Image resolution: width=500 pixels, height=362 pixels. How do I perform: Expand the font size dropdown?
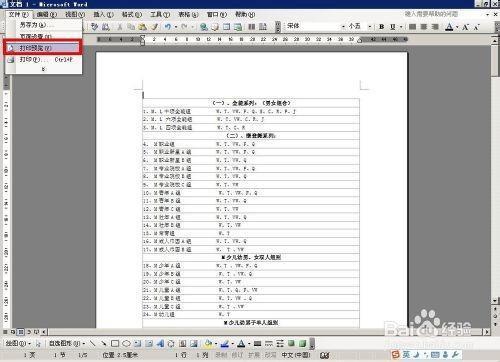tap(369, 26)
